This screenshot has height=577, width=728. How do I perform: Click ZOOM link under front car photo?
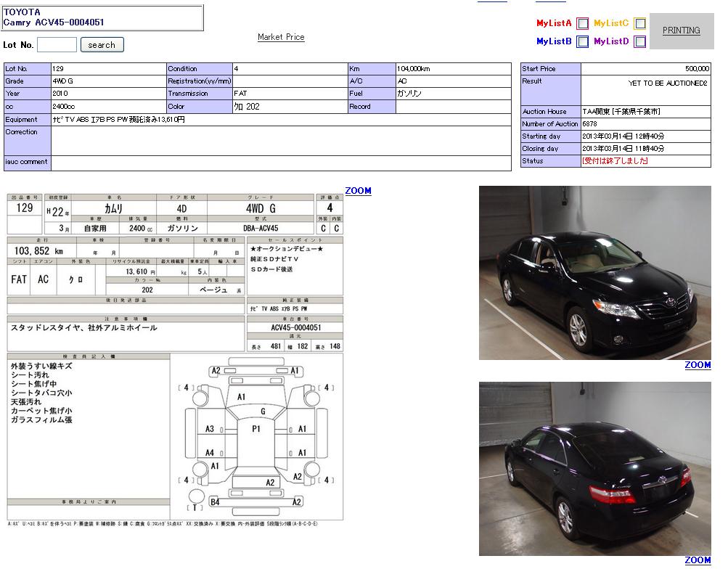[x=698, y=365]
